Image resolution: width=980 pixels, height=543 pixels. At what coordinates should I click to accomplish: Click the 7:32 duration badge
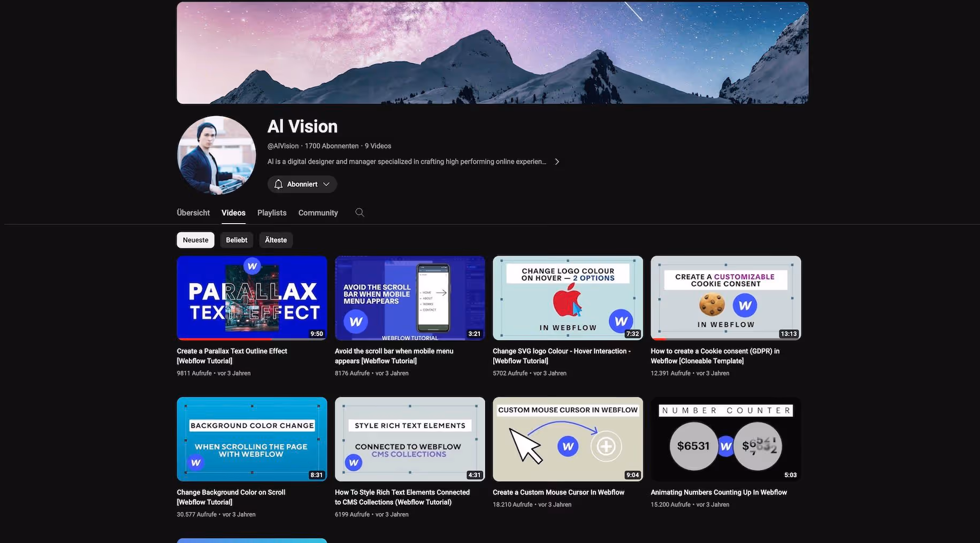632,334
